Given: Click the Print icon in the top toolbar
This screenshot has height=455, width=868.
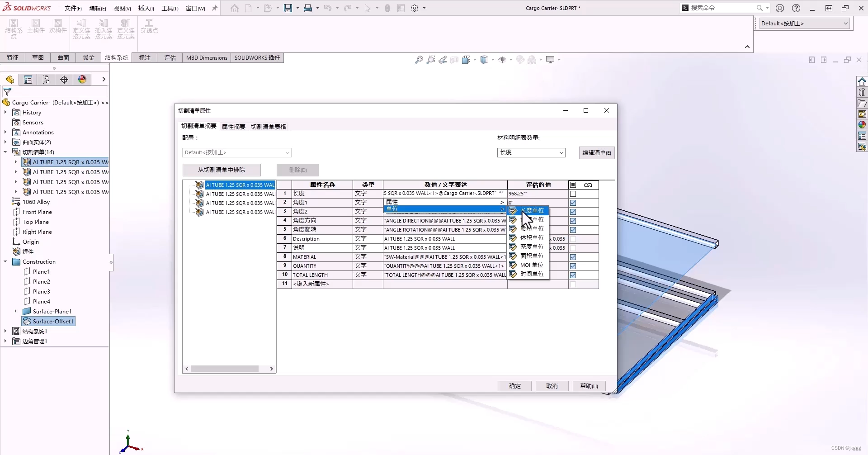Looking at the screenshot, I should point(308,8).
